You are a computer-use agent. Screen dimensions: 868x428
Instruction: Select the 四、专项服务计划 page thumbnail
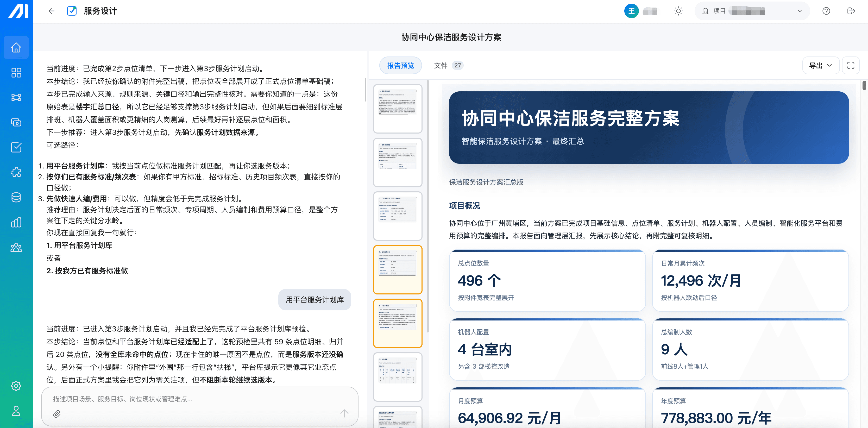398,270
